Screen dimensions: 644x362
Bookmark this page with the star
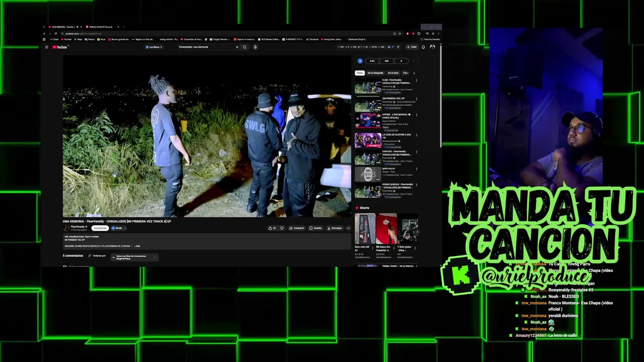point(399,34)
